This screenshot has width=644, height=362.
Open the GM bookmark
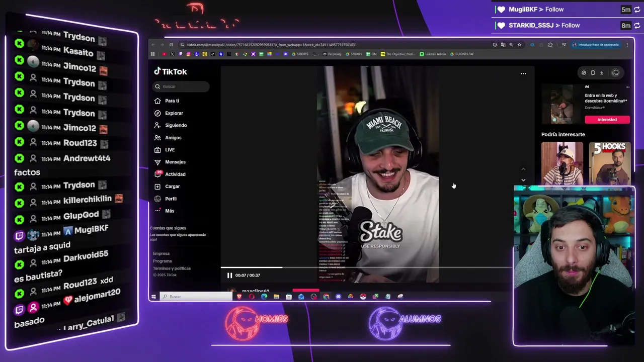coord(371,54)
